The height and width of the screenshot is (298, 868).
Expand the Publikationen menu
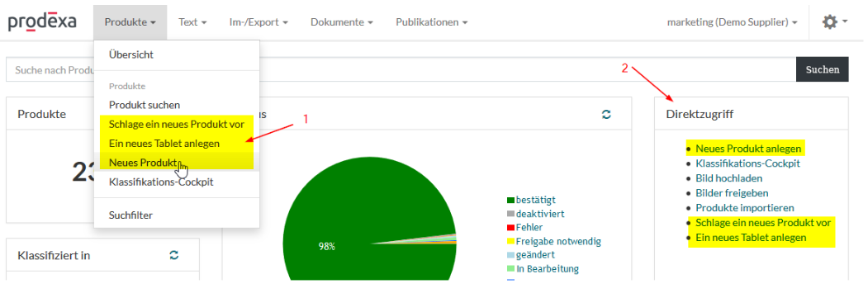click(x=432, y=22)
